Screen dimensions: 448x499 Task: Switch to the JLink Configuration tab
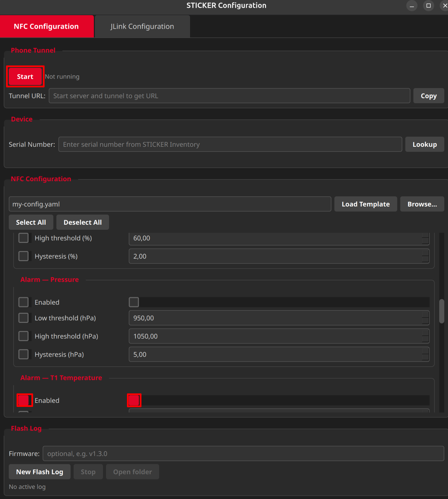142,26
